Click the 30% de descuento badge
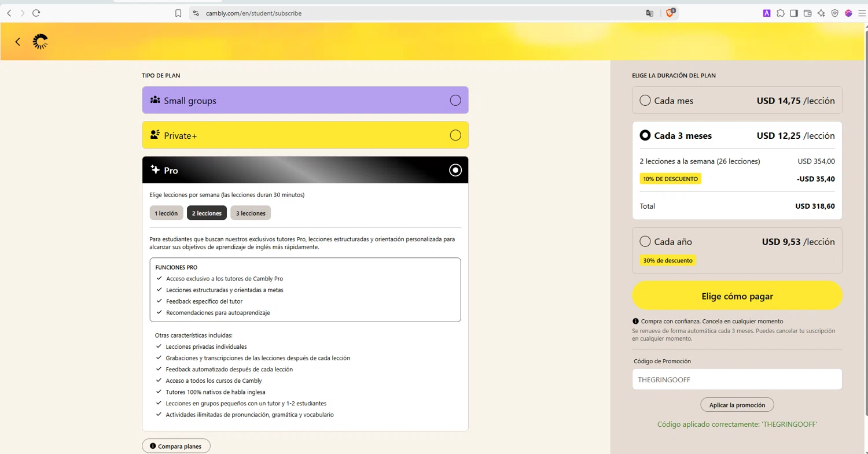 click(668, 260)
